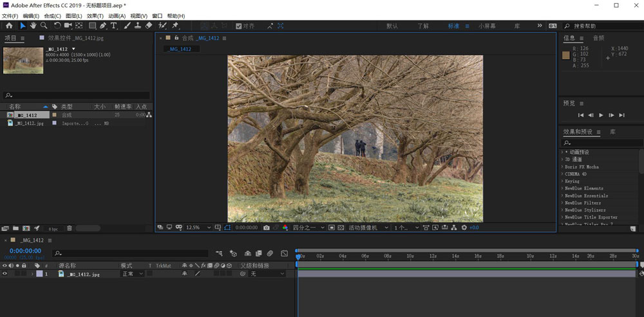Image resolution: width=644 pixels, height=317 pixels.
Task: Open the 活动摄像机 camera view dropdown
Action: click(x=368, y=228)
